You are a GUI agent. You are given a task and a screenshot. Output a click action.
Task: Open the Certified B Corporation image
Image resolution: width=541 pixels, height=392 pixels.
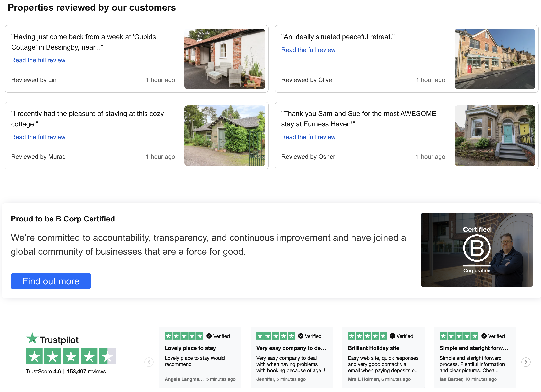click(x=477, y=250)
